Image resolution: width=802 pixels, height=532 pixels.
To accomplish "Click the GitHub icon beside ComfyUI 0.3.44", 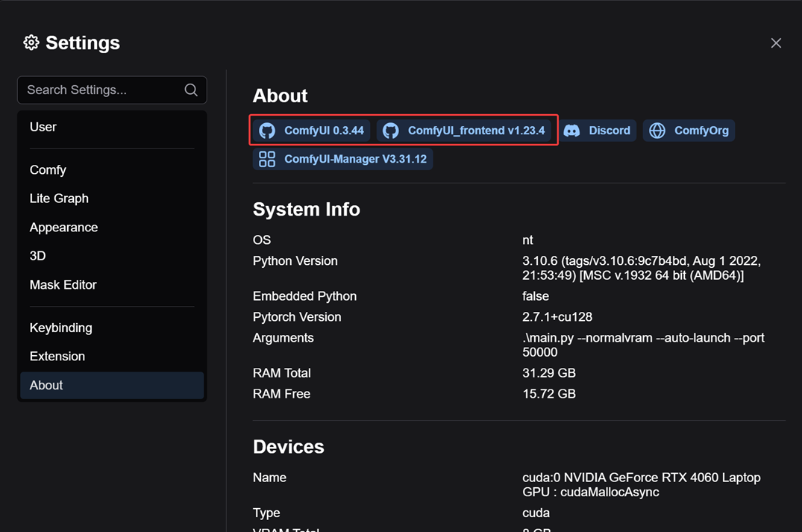I will click(x=267, y=131).
